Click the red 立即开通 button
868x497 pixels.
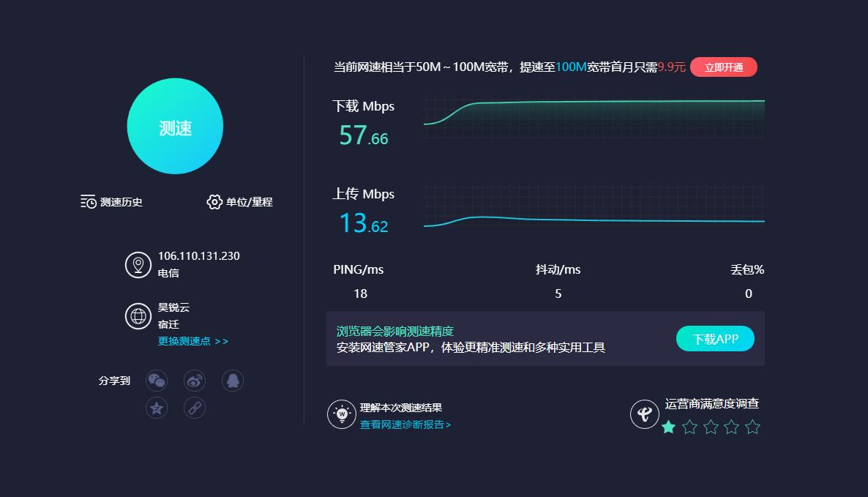click(724, 67)
